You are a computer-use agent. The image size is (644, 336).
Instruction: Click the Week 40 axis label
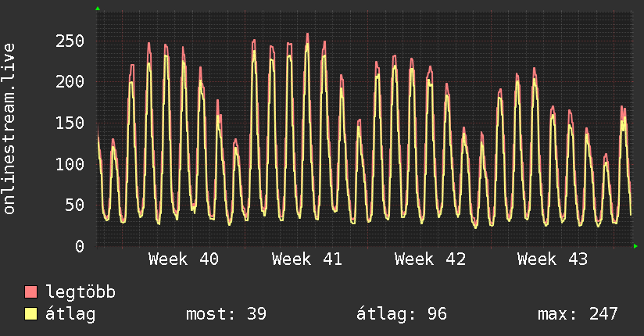pyautogui.click(x=184, y=259)
